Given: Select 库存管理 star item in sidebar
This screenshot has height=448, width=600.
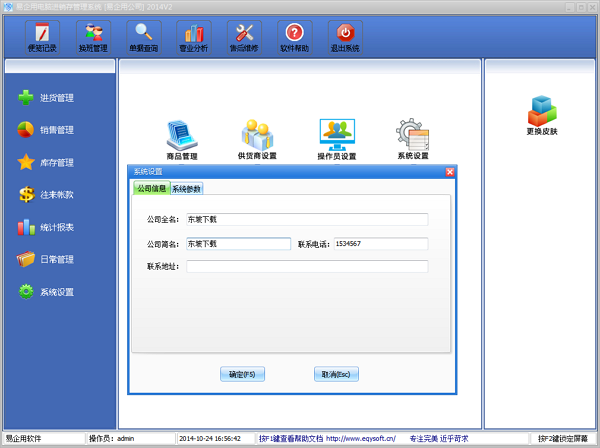Looking at the screenshot, I should pyautogui.click(x=46, y=163).
